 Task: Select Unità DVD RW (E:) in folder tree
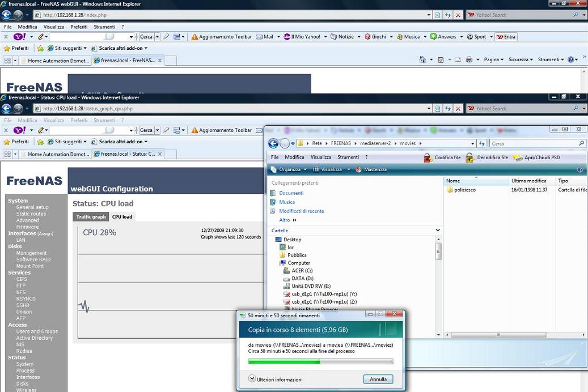[x=307, y=286]
